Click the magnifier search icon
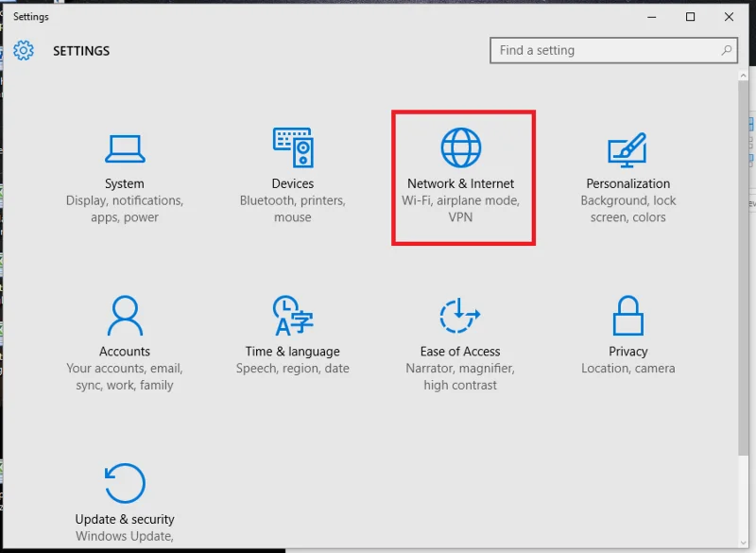Image resolution: width=756 pixels, height=553 pixels. (x=726, y=50)
